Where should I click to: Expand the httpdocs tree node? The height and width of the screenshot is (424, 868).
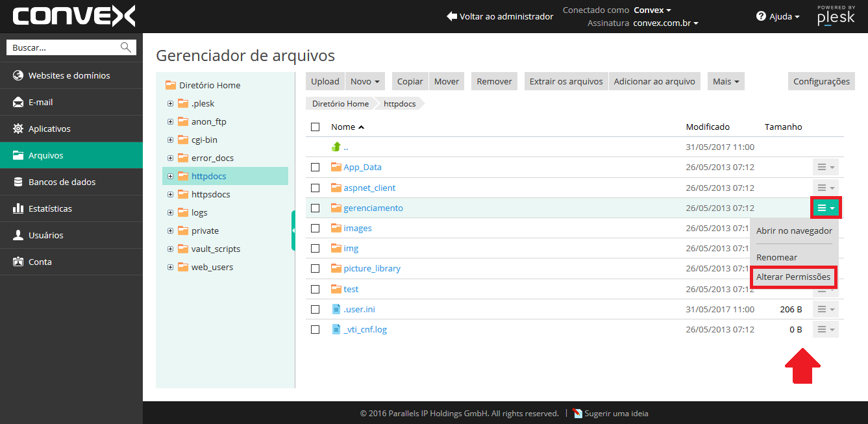170,176
